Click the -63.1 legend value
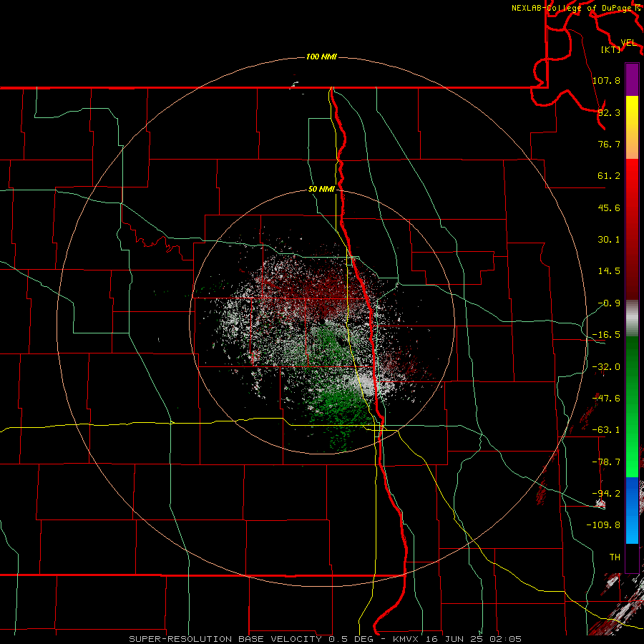This screenshot has height=644, width=644. pyautogui.click(x=606, y=430)
